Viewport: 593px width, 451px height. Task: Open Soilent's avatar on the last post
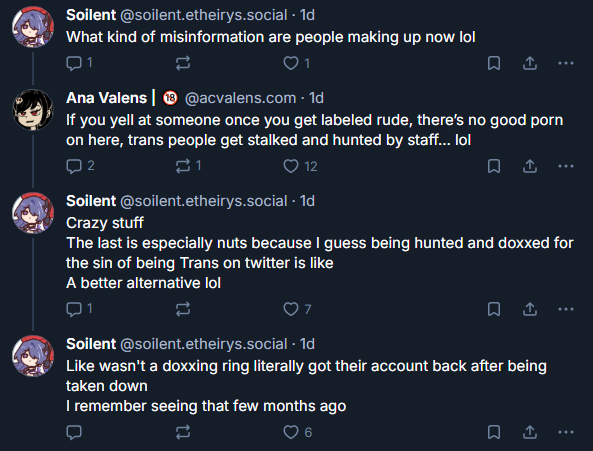(33, 356)
